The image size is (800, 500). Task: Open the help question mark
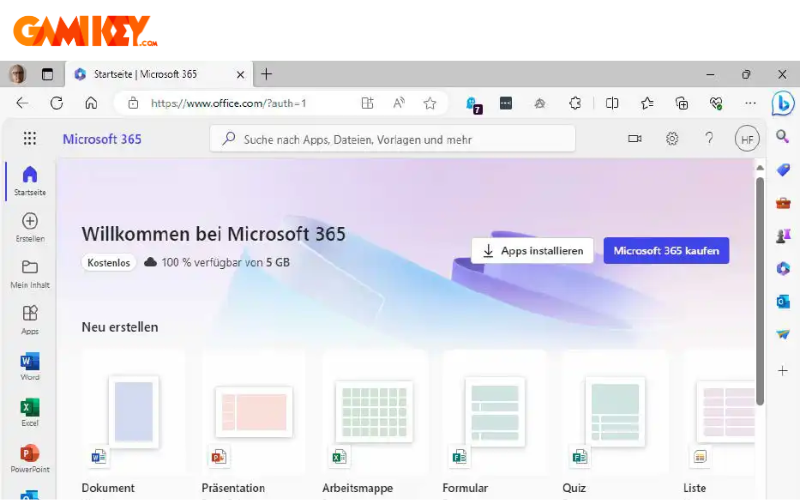709,138
